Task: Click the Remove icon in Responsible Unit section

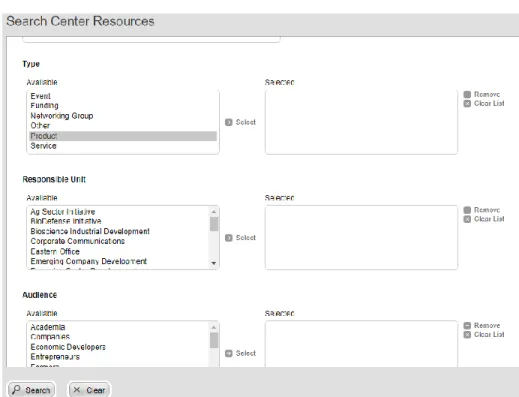Action: 467,210
